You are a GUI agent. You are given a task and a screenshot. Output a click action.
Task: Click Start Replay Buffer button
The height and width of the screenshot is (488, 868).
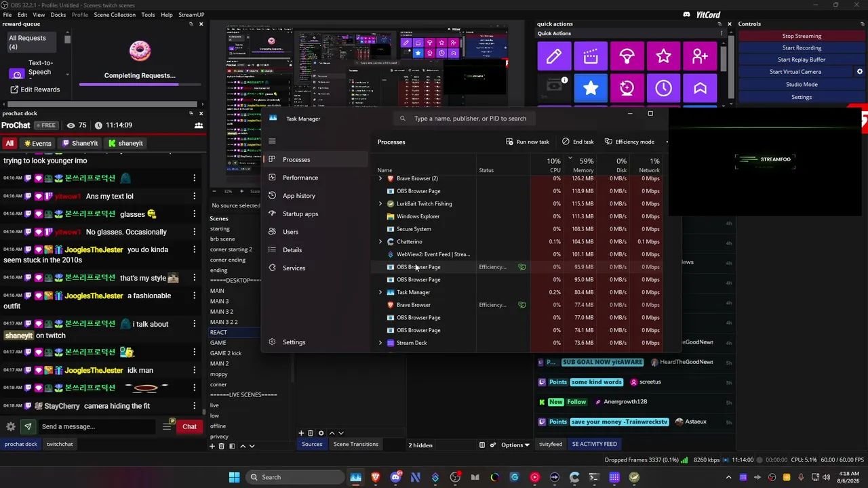[802, 60]
